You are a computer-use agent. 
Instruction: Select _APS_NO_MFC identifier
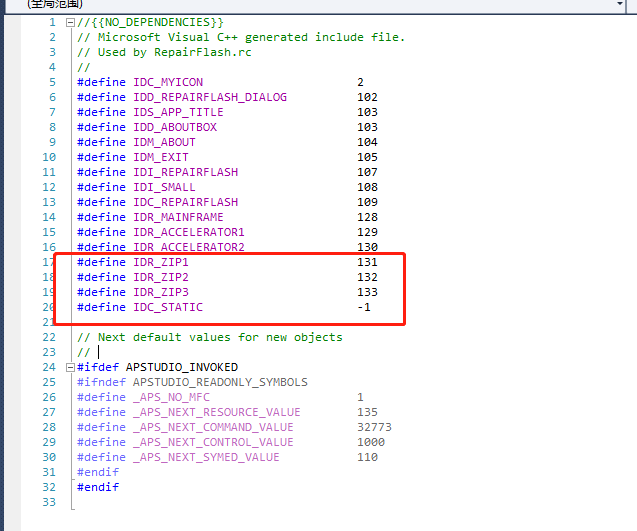(x=171, y=398)
